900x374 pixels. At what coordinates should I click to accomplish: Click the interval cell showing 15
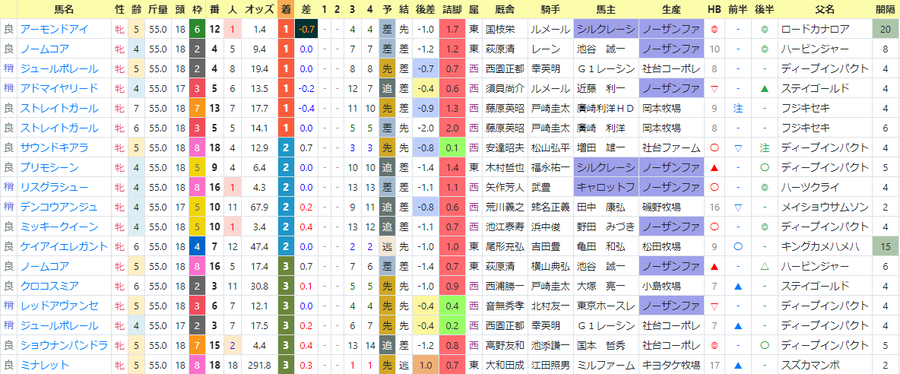click(886, 247)
